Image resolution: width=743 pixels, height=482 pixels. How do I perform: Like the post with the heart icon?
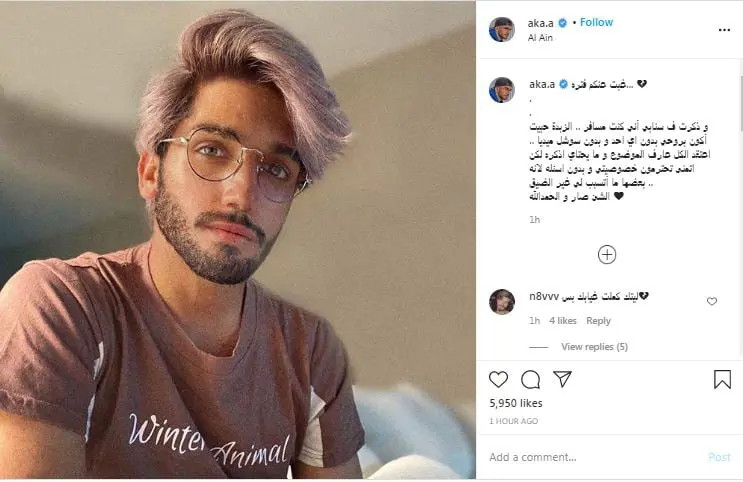498,379
